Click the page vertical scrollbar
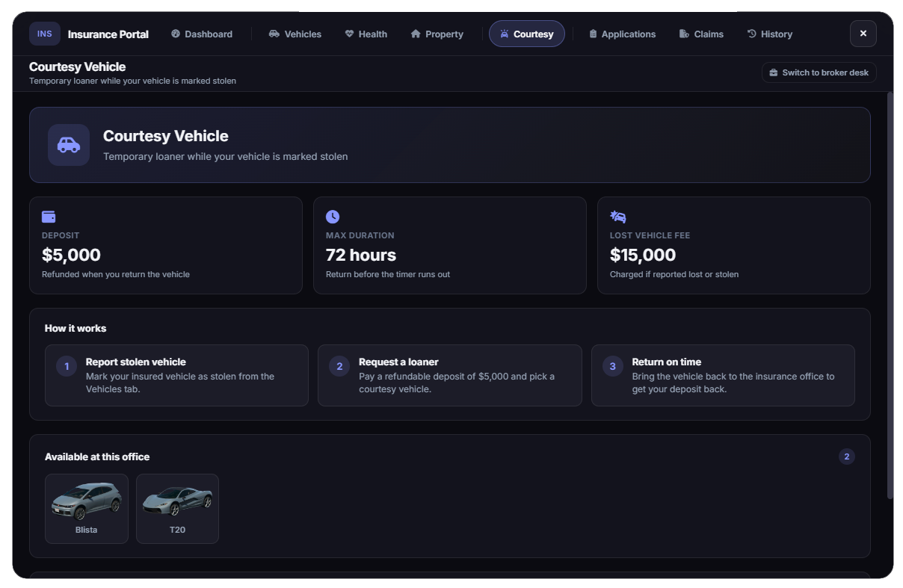 (x=890, y=295)
